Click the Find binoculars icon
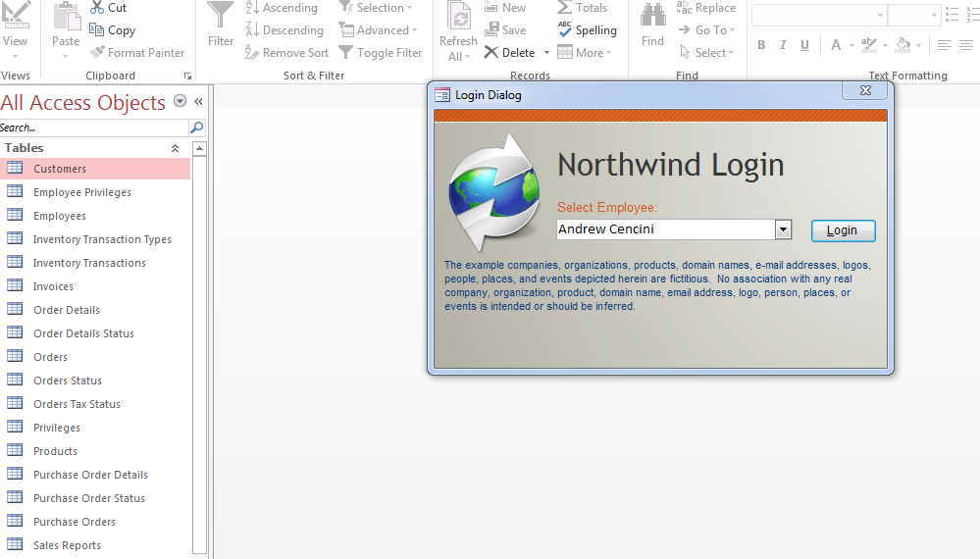Screen dimensions: 980x559 coord(652,17)
